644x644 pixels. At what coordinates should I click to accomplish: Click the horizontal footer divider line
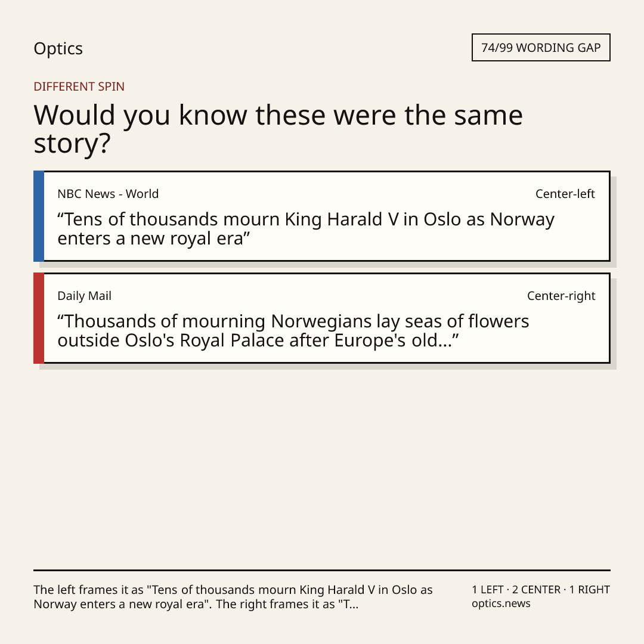(x=322, y=570)
